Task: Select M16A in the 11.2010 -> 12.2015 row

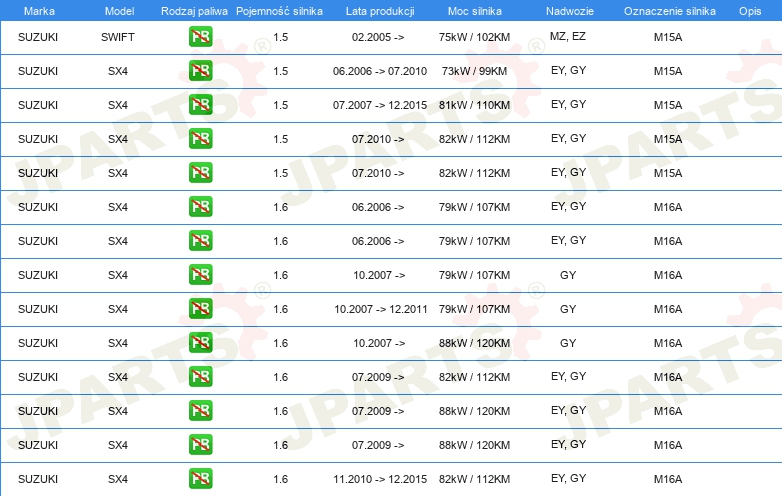Action: coord(668,479)
